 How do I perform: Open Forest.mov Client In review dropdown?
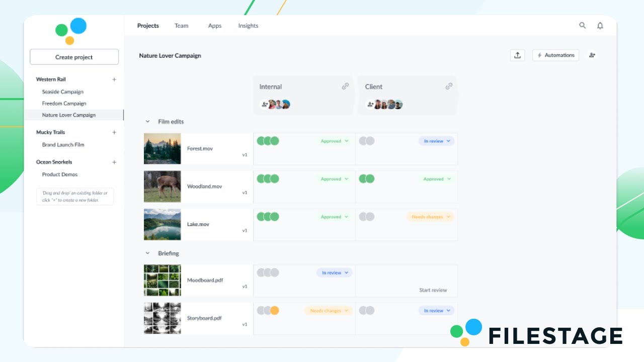coord(436,141)
